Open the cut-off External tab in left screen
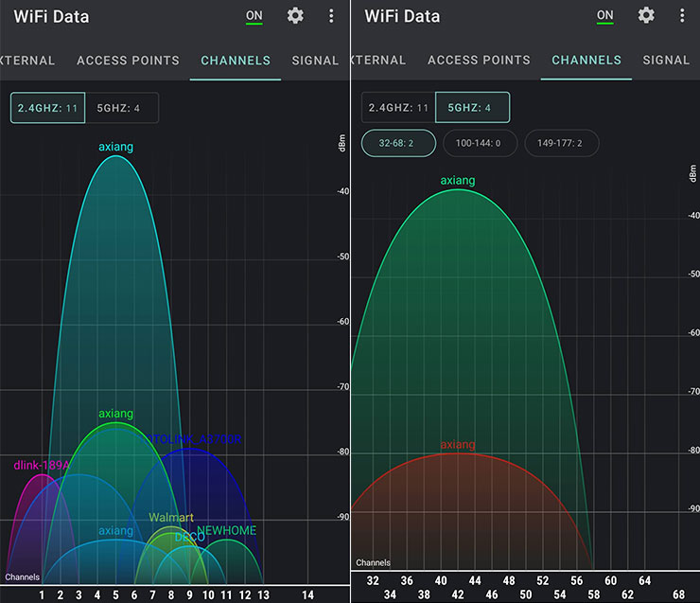The image size is (700, 603). (26, 61)
